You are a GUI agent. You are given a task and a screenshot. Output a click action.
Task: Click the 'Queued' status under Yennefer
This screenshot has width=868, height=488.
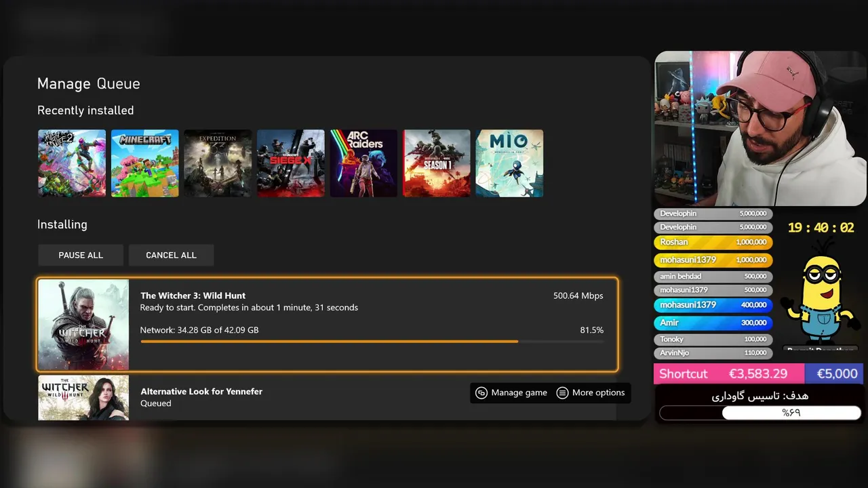coord(156,403)
